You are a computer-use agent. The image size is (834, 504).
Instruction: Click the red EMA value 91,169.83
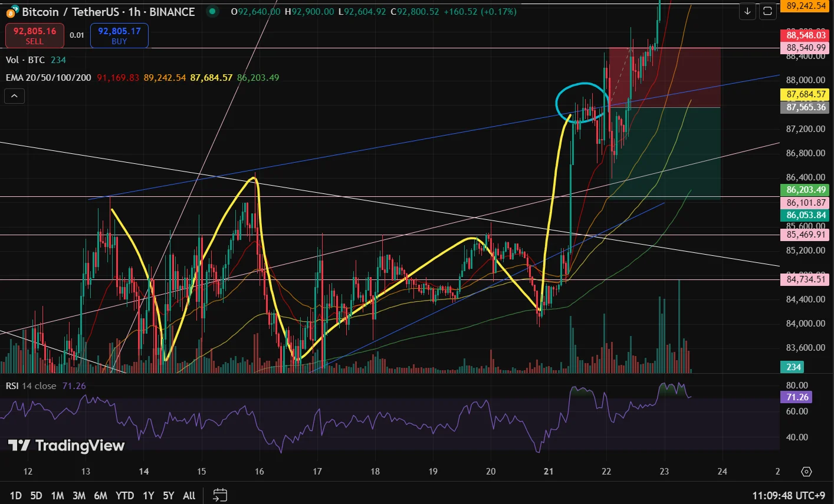point(118,78)
